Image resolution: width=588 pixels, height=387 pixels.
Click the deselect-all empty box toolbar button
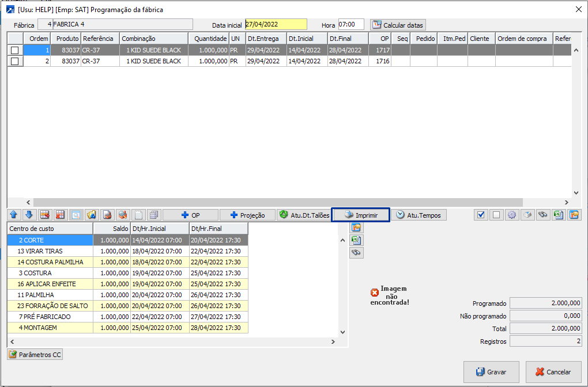496,215
